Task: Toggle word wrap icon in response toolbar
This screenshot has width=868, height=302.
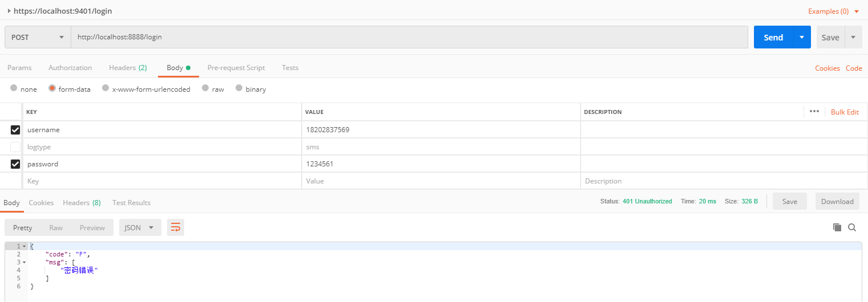Action: tap(176, 227)
